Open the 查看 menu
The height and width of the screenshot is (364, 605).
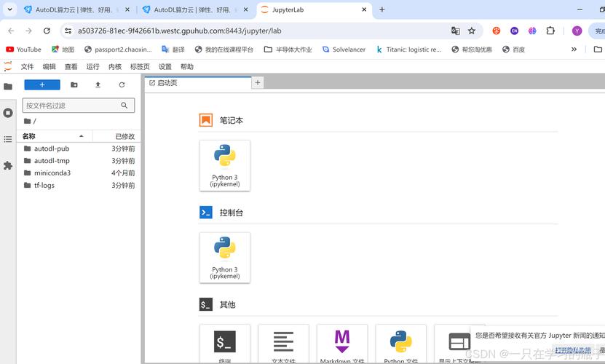click(71, 67)
